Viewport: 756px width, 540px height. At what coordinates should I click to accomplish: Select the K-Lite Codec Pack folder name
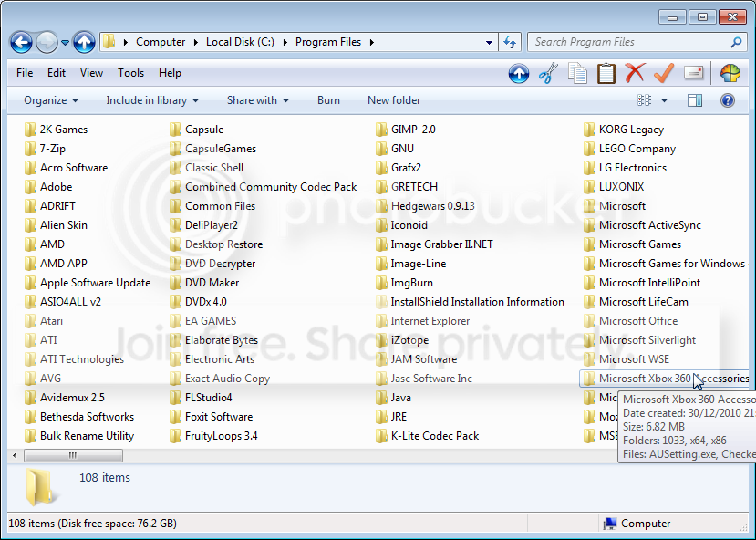(435, 436)
